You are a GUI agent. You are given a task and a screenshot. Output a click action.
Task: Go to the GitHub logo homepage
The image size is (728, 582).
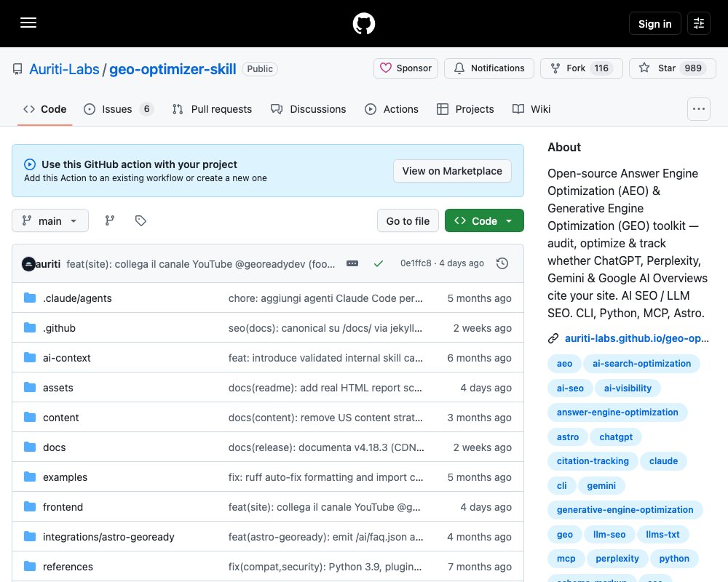[x=363, y=23]
